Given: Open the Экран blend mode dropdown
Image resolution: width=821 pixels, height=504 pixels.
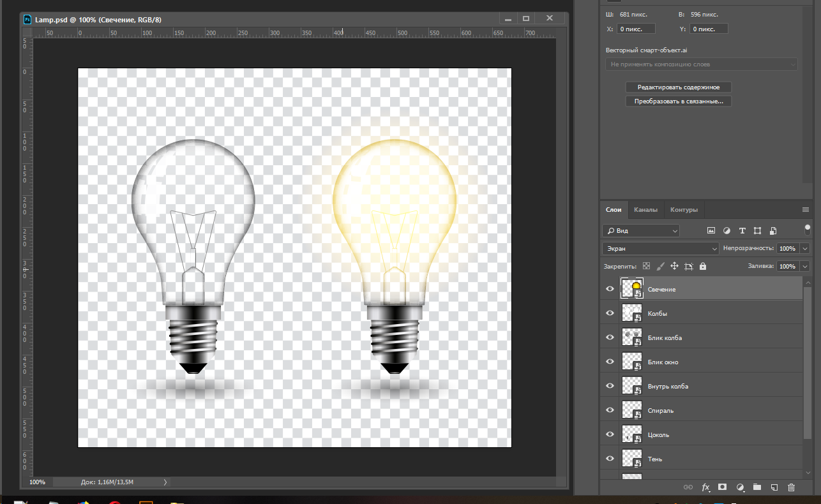Looking at the screenshot, I should pyautogui.click(x=661, y=248).
